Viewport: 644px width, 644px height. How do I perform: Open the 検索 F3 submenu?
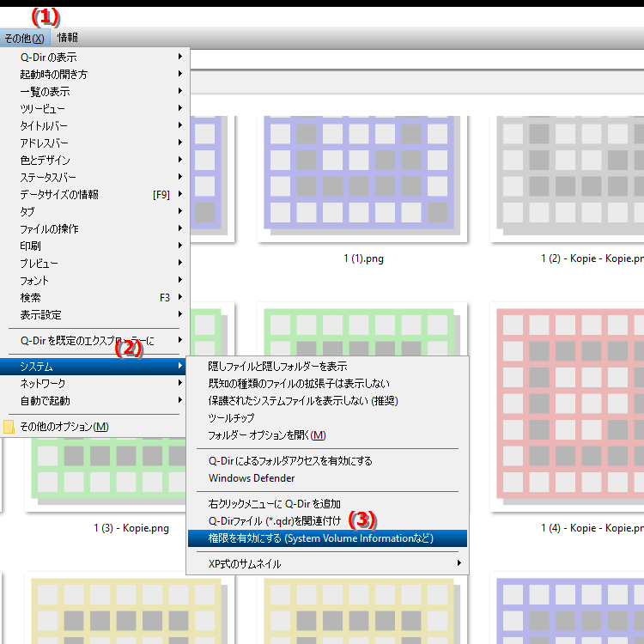coord(94,298)
